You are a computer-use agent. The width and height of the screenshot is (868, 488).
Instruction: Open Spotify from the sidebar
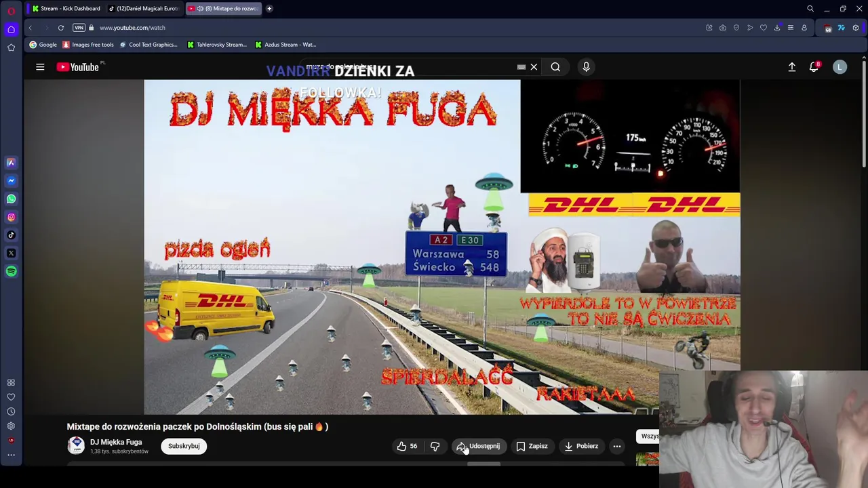click(11, 271)
